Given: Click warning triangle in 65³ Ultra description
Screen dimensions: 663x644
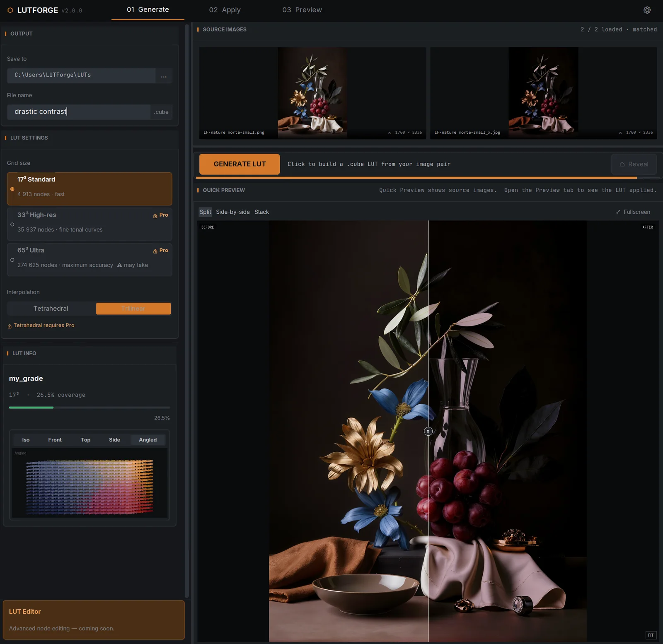Looking at the screenshot, I should pyautogui.click(x=119, y=265).
